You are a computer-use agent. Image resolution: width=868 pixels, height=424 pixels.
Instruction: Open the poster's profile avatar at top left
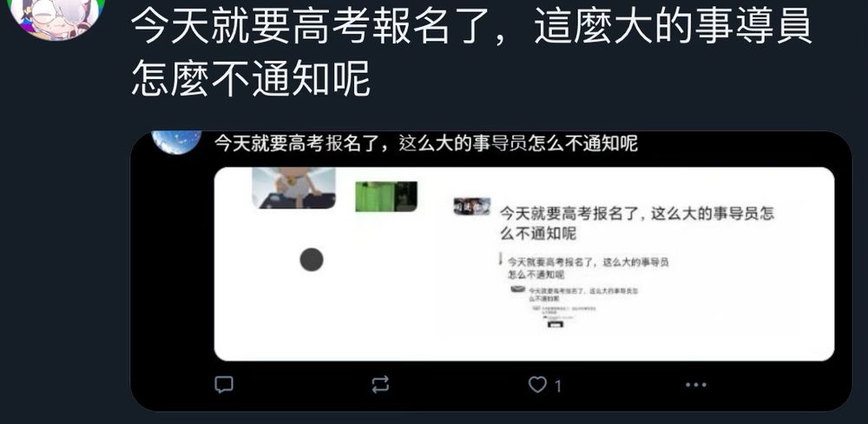57,17
